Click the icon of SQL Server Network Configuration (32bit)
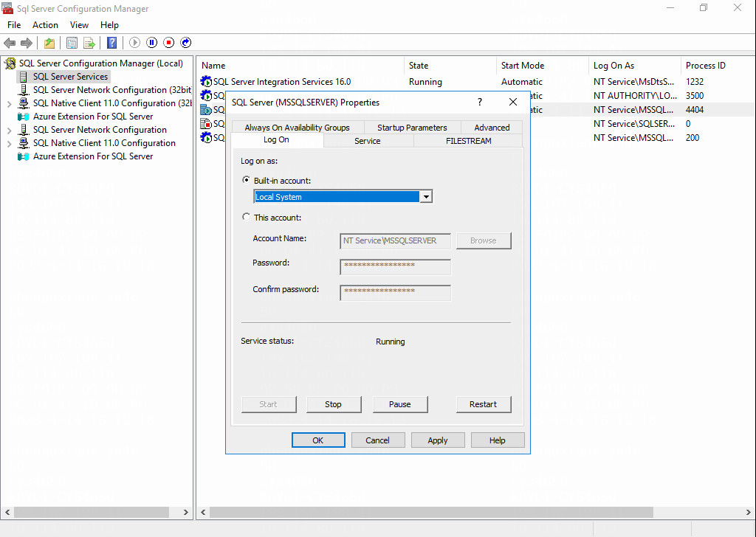756x537 pixels. pos(23,90)
